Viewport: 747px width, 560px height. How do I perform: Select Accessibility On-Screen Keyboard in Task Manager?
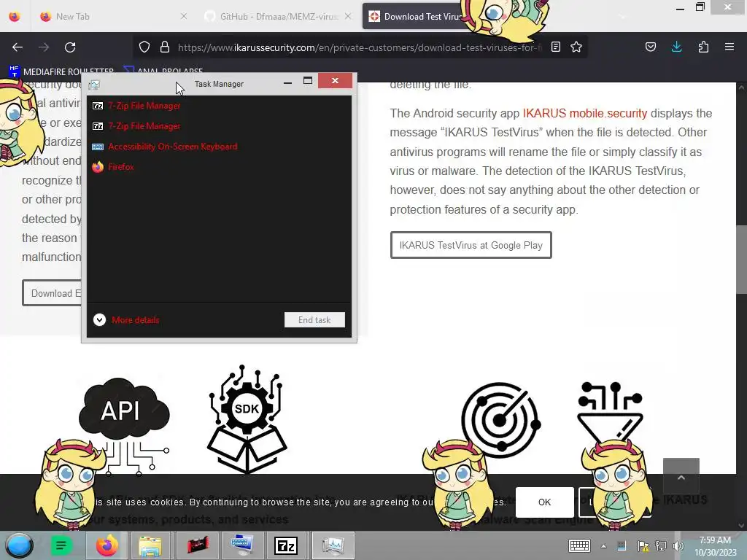tap(219, 147)
